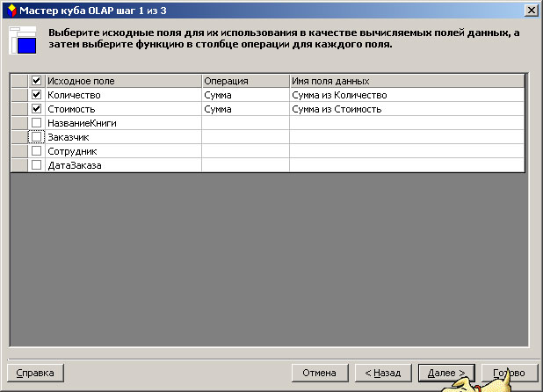Tick the Сотрудник field checkbox
The height and width of the screenshot is (392, 543).
36,151
